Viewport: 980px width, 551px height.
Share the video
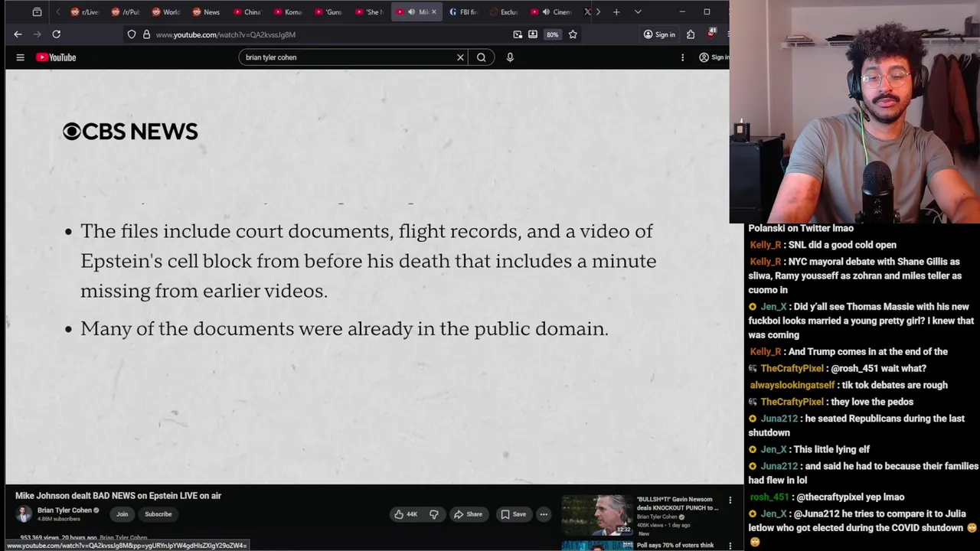[x=468, y=514]
